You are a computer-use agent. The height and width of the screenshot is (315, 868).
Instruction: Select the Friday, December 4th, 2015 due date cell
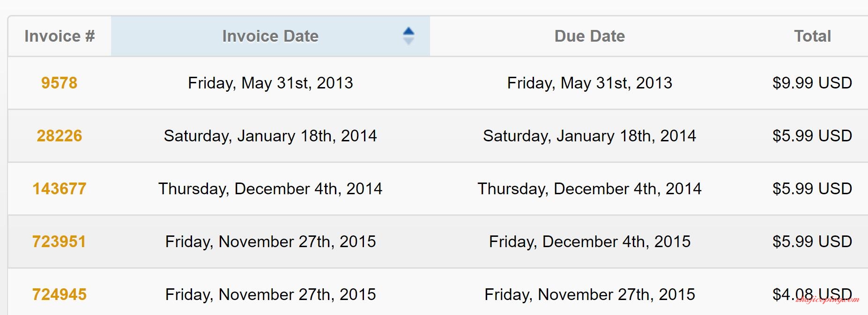tap(589, 242)
